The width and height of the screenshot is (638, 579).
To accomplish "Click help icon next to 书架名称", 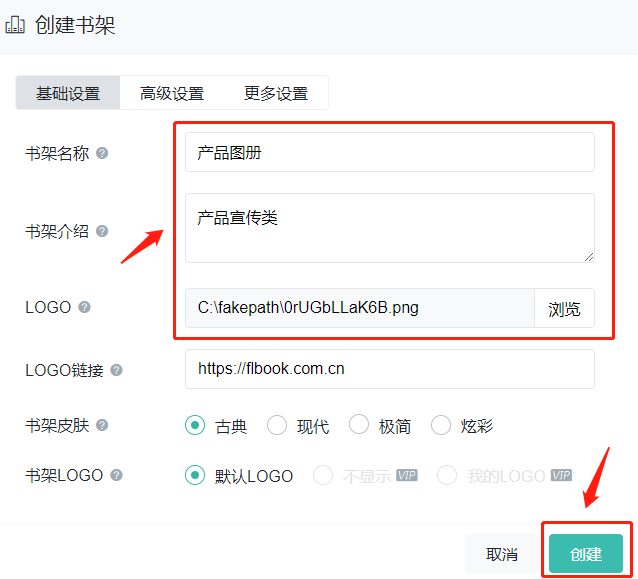I will 102,153.
